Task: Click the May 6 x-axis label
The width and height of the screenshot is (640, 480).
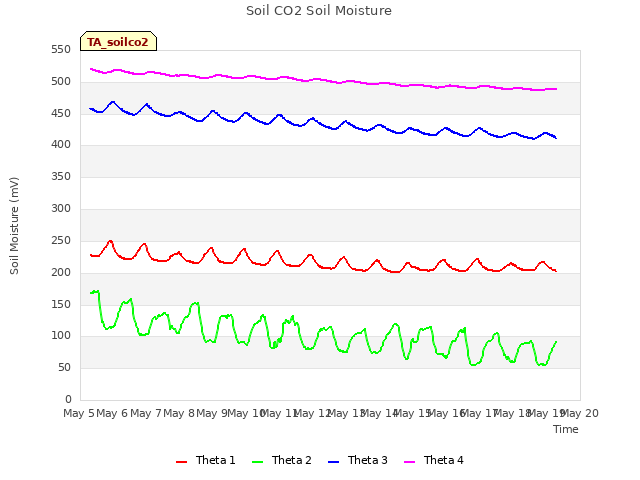Action: pos(112,413)
